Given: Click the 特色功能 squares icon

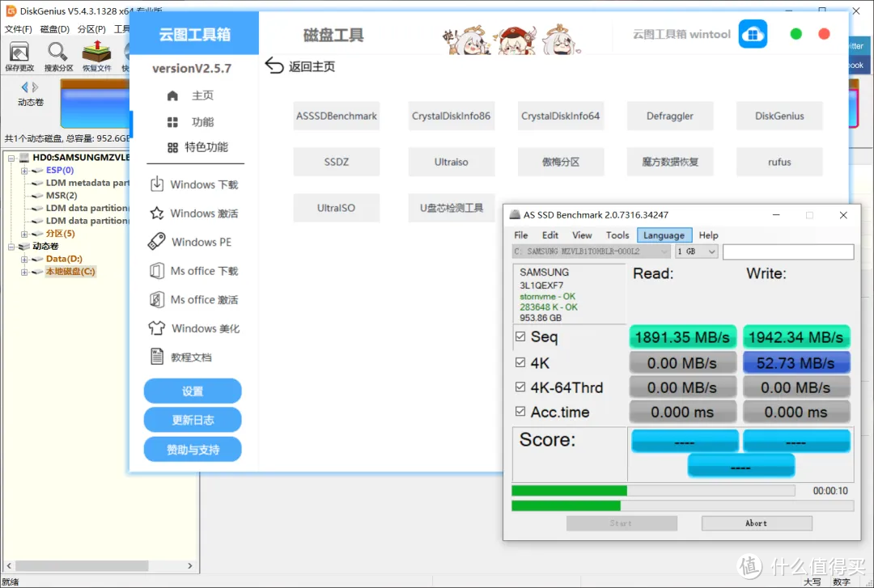Looking at the screenshot, I should (172, 148).
